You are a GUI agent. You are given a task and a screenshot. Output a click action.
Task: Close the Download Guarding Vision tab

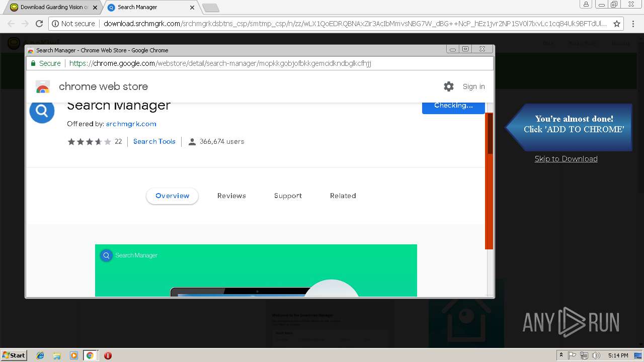click(x=95, y=8)
